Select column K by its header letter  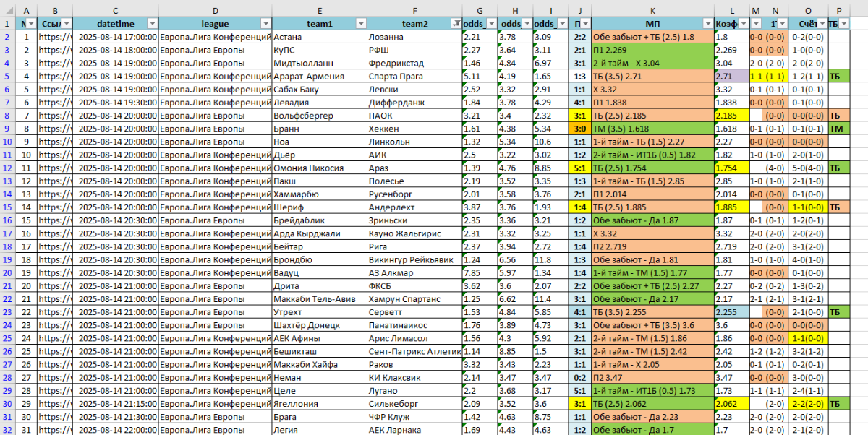click(652, 10)
